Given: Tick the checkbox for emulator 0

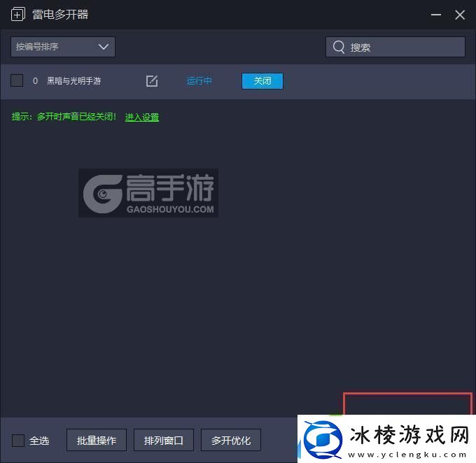Looking at the screenshot, I should pyautogui.click(x=17, y=80).
